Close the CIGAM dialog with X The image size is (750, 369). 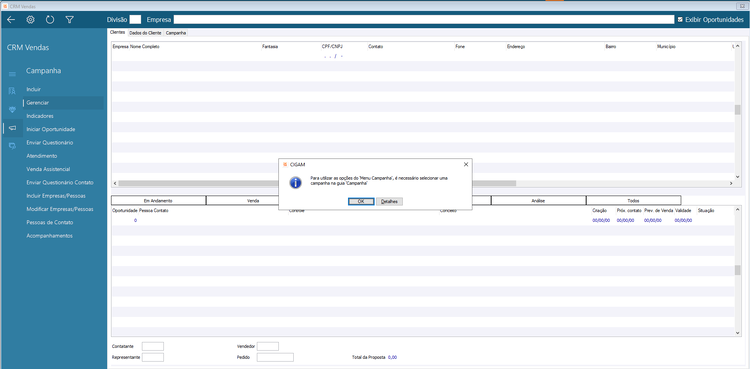click(466, 164)
